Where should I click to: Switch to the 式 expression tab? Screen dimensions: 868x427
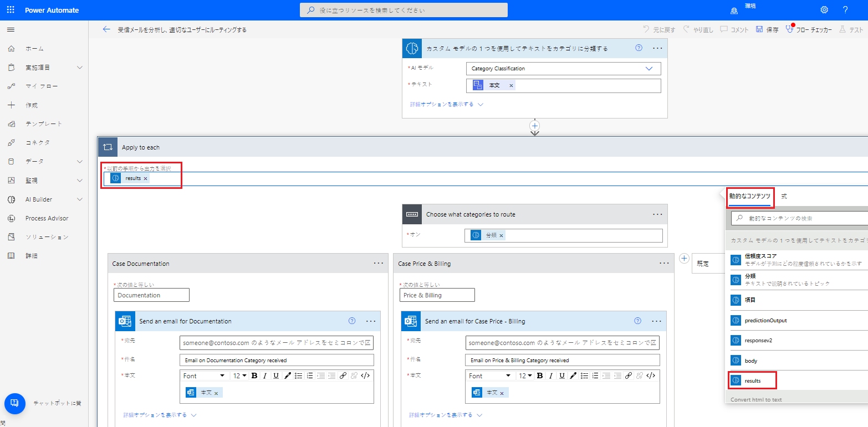784,197
